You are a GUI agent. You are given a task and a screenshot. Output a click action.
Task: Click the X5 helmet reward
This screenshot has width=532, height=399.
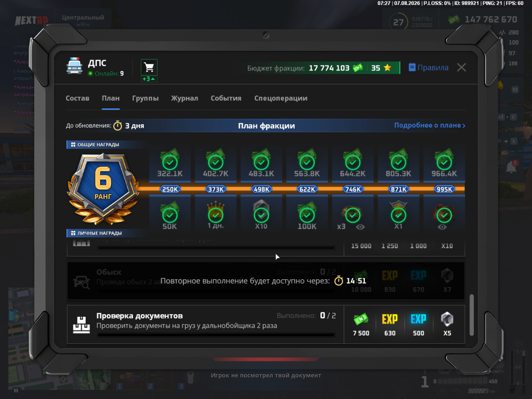(x=447, y=319)
